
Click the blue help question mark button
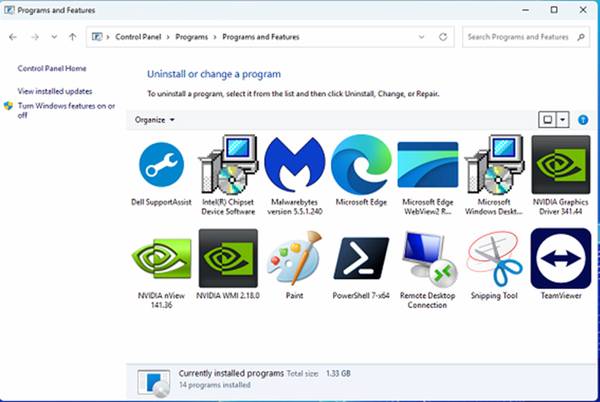(x=582, y=119)
